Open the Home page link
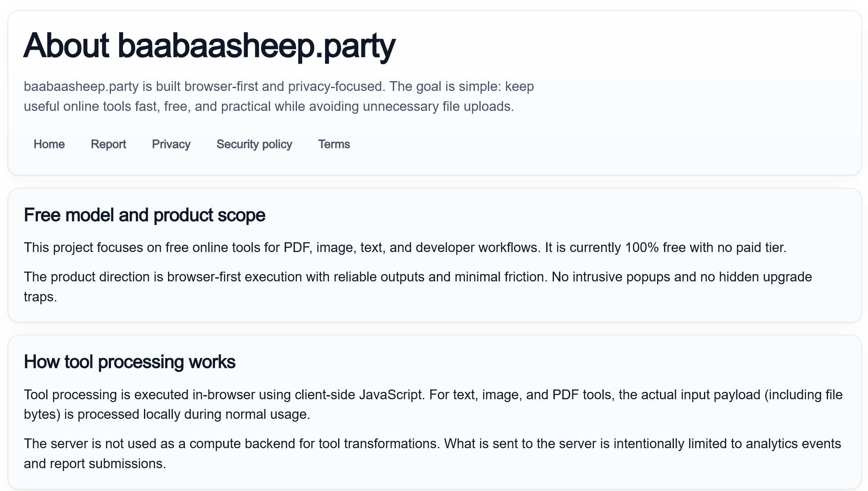The image size is (868, 491). point(49,144)
